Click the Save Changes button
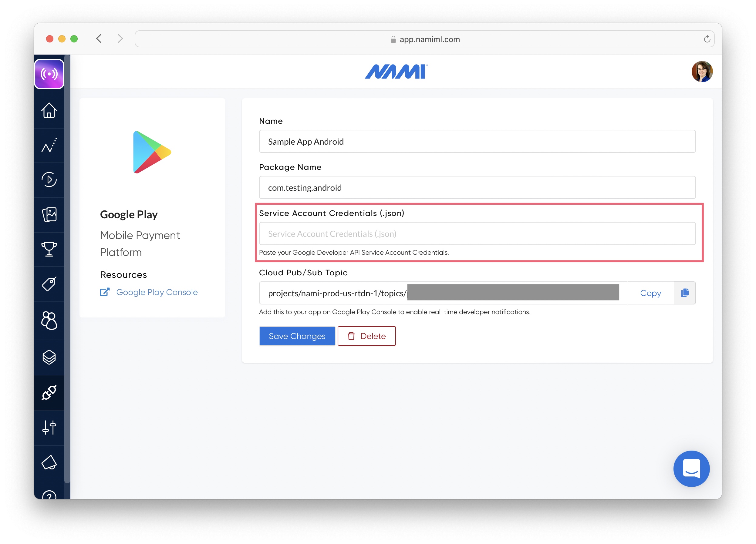756x544 pixels. 297,336
